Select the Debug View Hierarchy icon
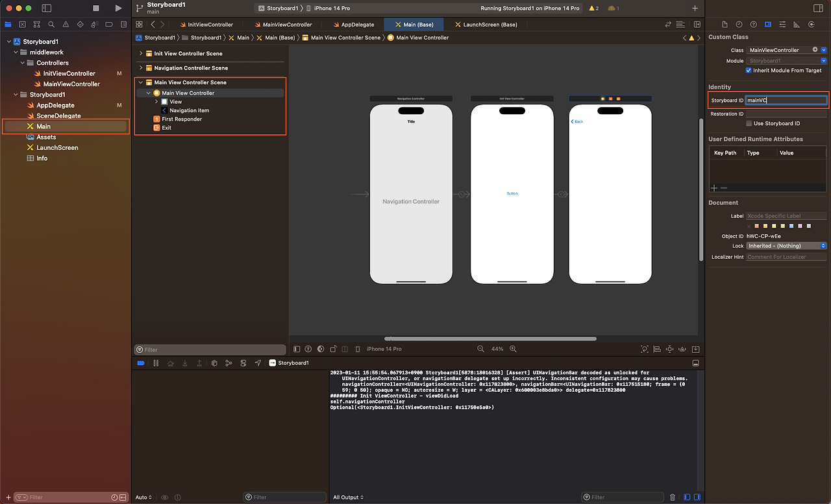This screenshot has height=504, width=831. click(x=214, y=363)
